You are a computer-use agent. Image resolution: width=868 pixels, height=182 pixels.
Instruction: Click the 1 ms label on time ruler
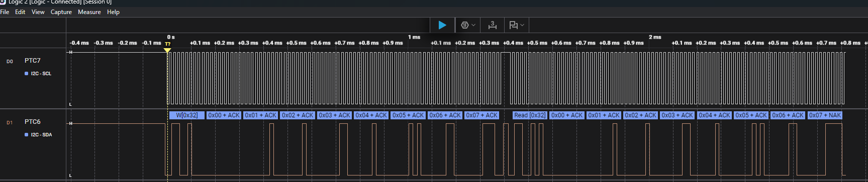(x=414, y=37)
